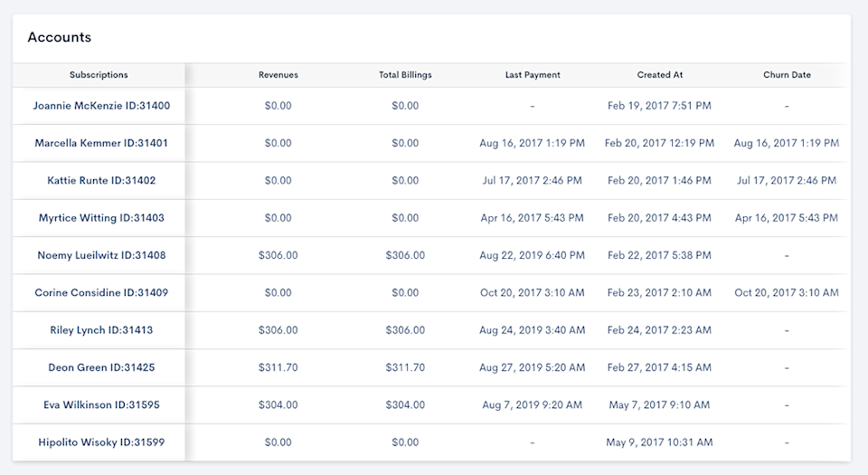868x475 pixels.
Task: Select Eva Wilkinson's $304.00 total billings
Action: click(x=405, y=405)
